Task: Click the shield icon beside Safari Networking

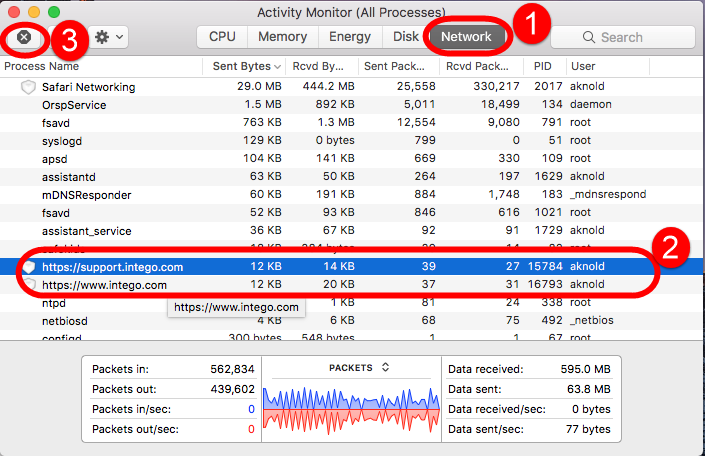Action: 28,87
